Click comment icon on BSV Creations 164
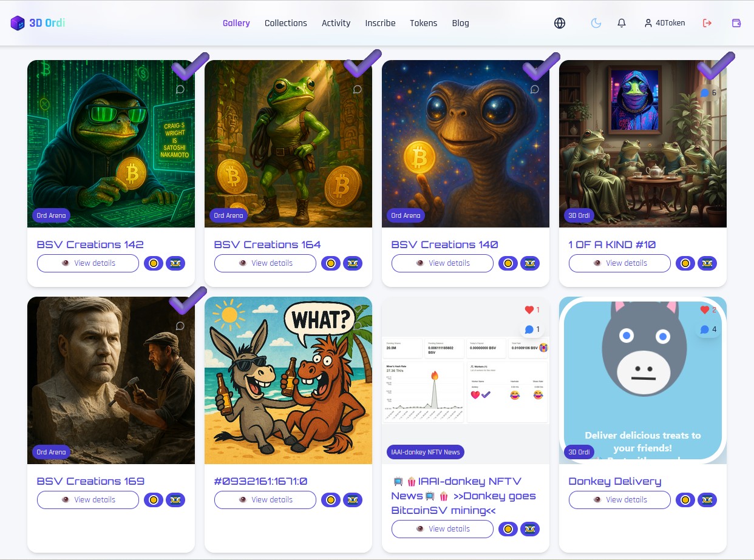The height and width of the screenshot is (560, 754). [358, 89]
